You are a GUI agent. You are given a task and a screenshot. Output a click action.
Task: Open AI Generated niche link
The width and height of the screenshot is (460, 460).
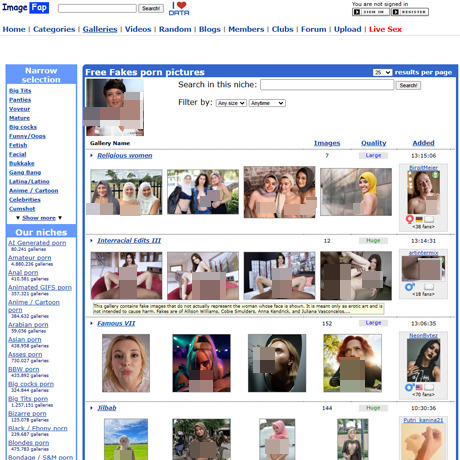click(x=37, y=243)
